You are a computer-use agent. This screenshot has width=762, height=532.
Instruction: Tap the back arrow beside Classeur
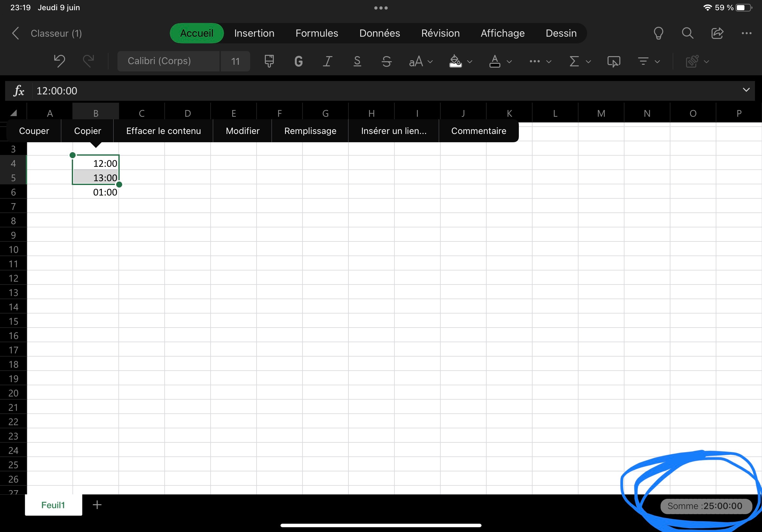[x=15, y=33]
